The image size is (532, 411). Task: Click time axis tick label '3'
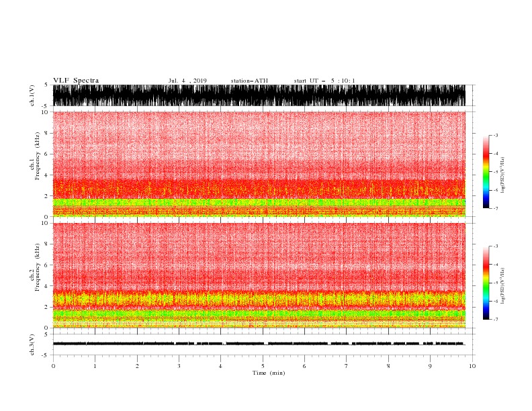(179, 366)
